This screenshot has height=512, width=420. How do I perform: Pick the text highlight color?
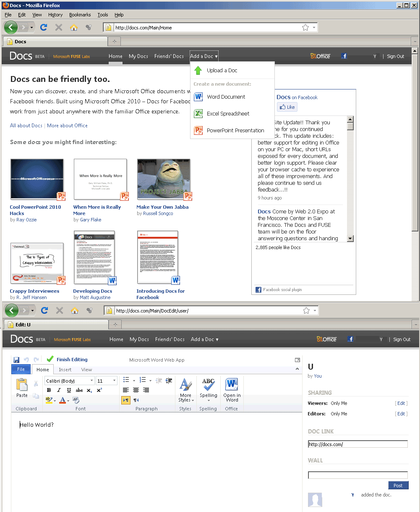(x=49, y=400)
